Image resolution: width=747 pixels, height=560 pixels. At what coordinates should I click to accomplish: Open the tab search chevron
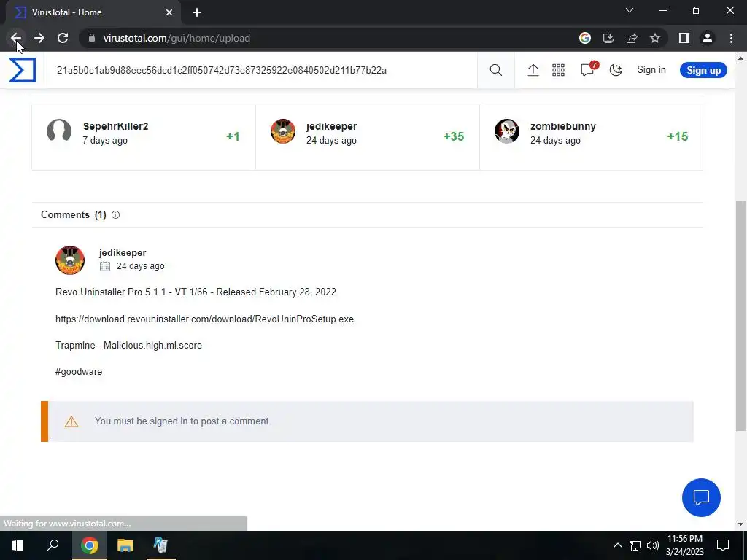630,10
